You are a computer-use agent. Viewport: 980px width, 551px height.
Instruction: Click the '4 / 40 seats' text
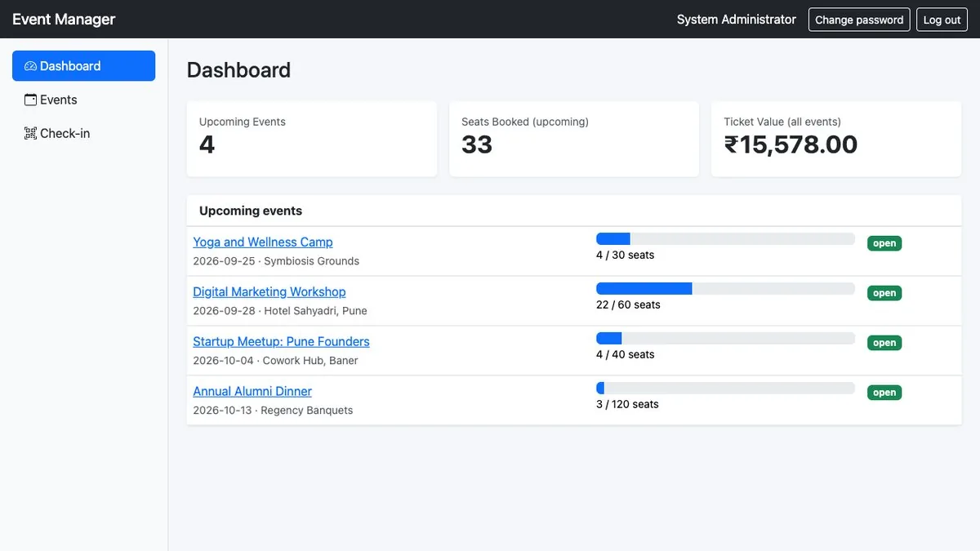tap(626, 354)
